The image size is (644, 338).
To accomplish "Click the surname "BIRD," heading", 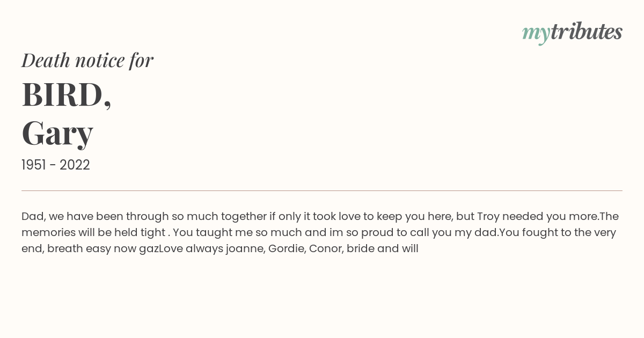I will click(67, 95).
